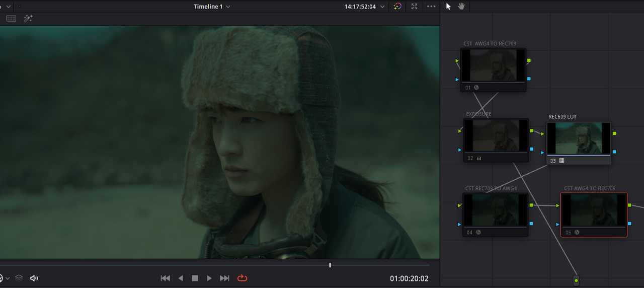Play the clip in reverse
The image size is (644, 288).
pos(181,278)
